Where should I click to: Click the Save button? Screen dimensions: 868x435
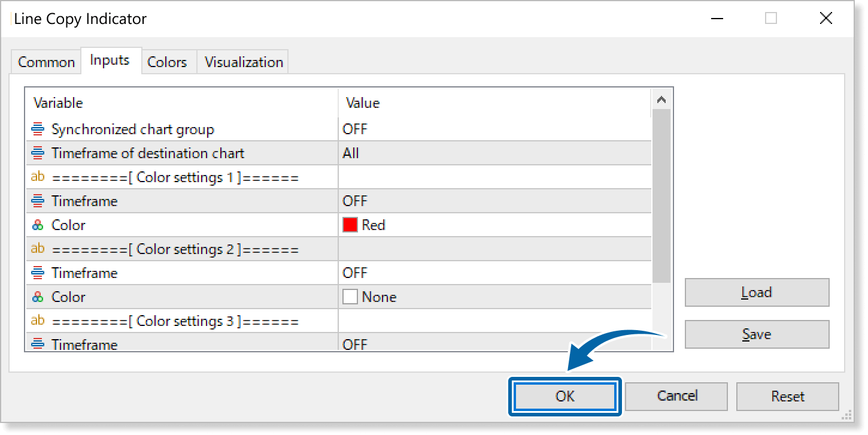[x=757, y=334]
